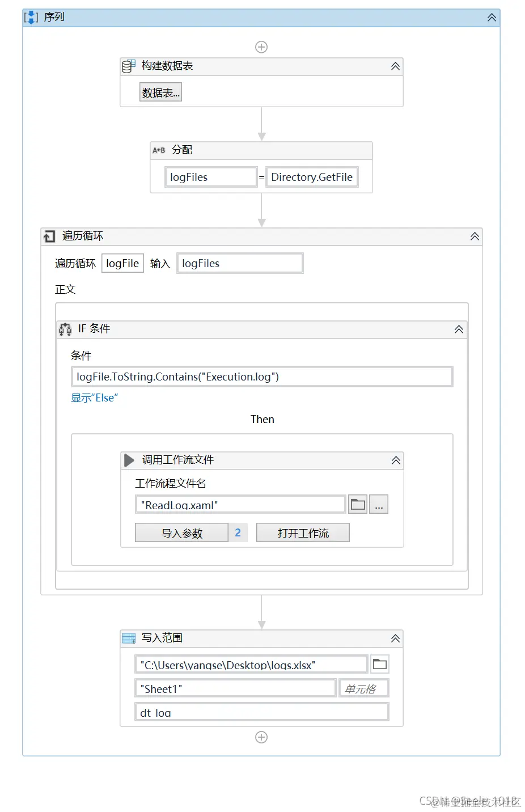Open 导入参数 import arguments
Viewport: 525px width, 812px height.
(x=181, y=533)
